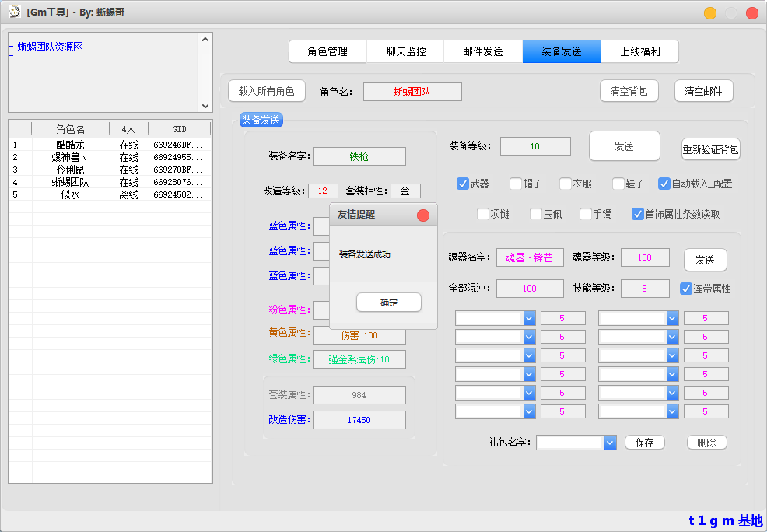This screenshot has height=532, width=767.
Task: Open first left soul attribute dropdown
Action: (529, 318)
